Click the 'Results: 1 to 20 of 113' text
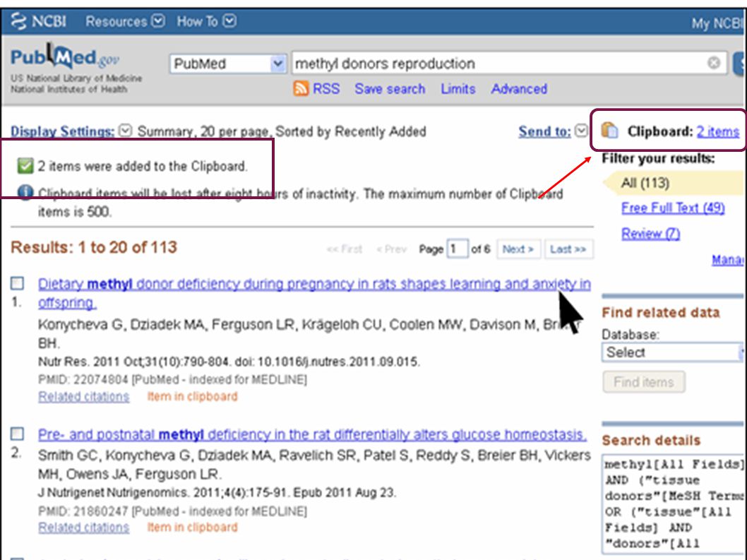This screenshot has width=747, height=560. tap(94, 247)
